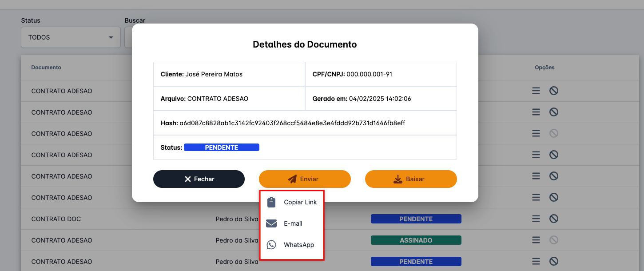Screen dimensions: 644x271
Task: Open the options menu icon in the ASSINADO row
Action: pyautogui.click(x=536, y=240)
